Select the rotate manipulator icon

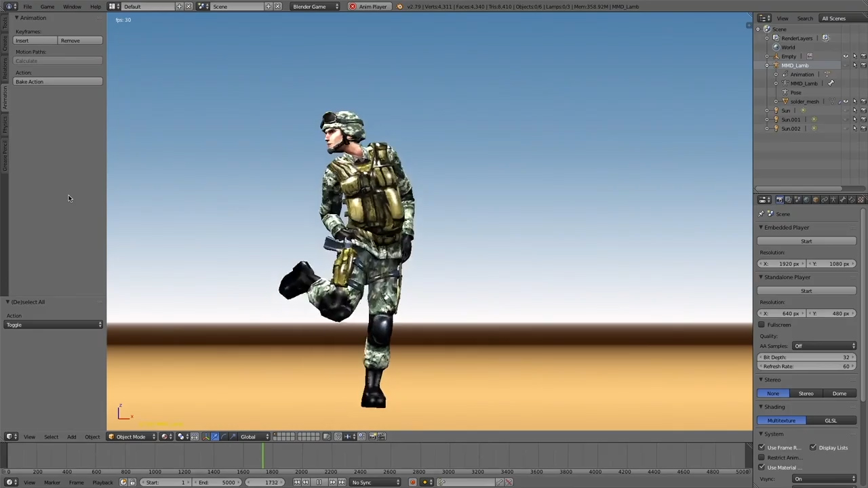(x=224, y=436)
